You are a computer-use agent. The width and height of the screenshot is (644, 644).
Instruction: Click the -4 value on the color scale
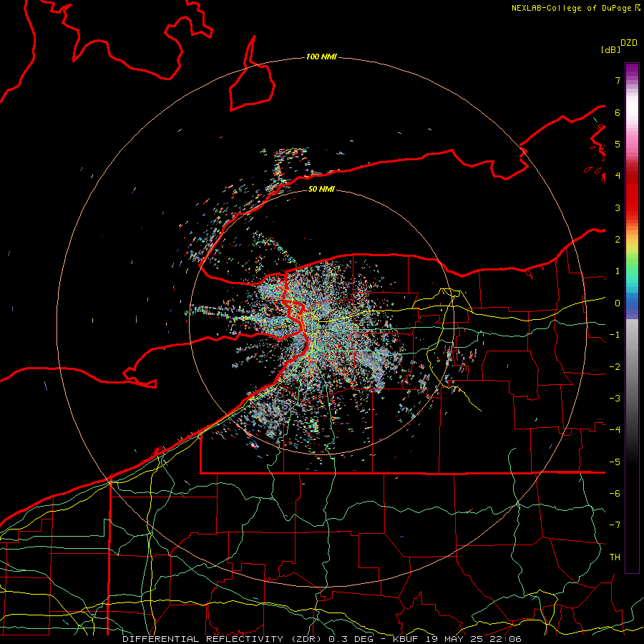click(x=615, y=430)
